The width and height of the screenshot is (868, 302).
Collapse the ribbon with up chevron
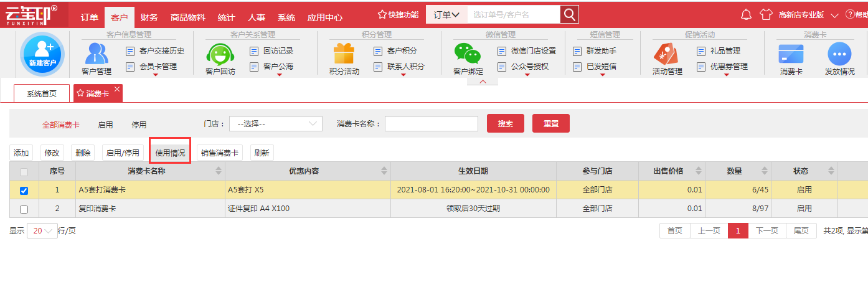483,82
